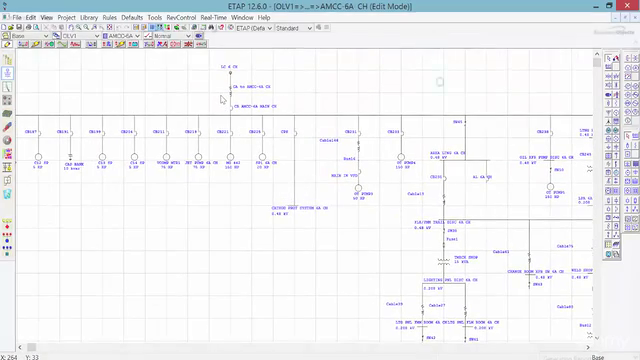Click the vertical scrollbar up arrow
Image resolution: width=640 pixels, height=360 pixels.
[x=597, y=54]
